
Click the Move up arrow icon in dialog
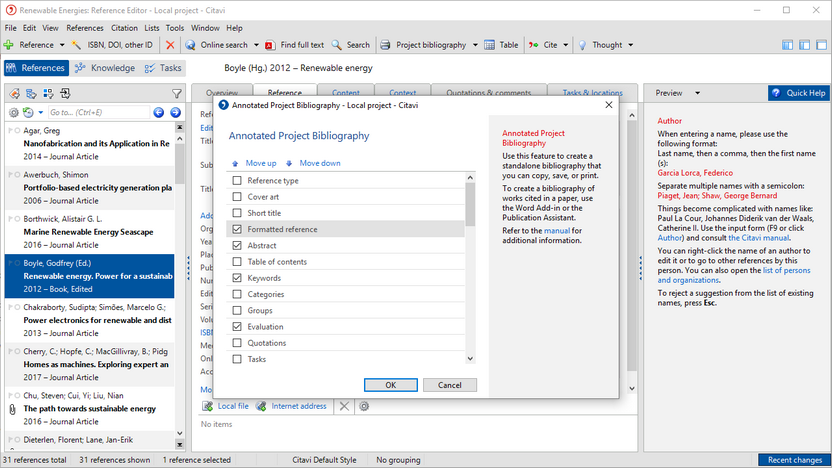[x=235, y=163]
